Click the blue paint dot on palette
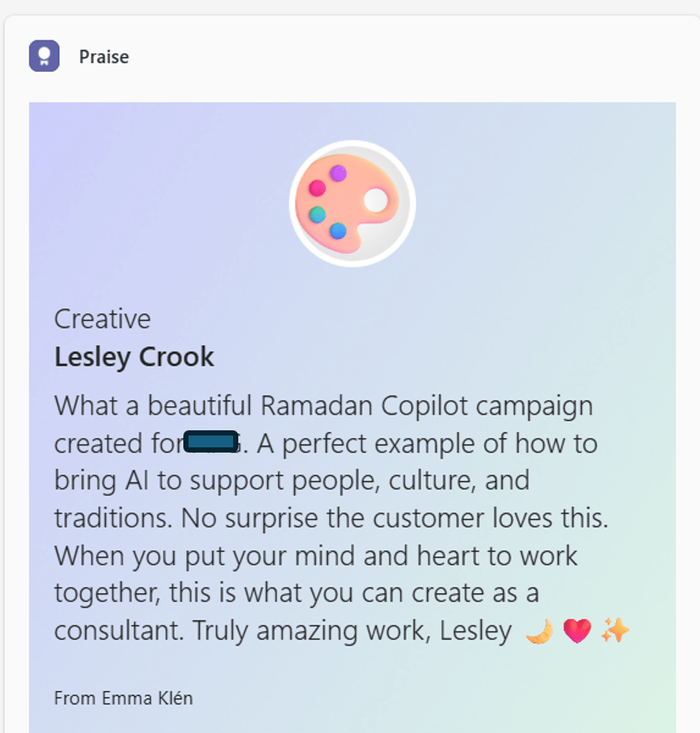The image size is (700, 733). pos(338,230)
